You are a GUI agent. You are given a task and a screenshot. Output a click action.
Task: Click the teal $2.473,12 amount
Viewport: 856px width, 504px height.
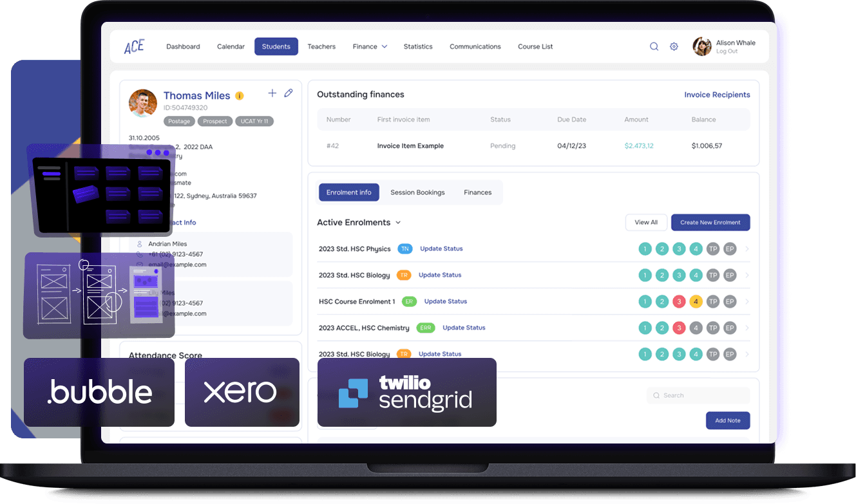pos(638,146)
